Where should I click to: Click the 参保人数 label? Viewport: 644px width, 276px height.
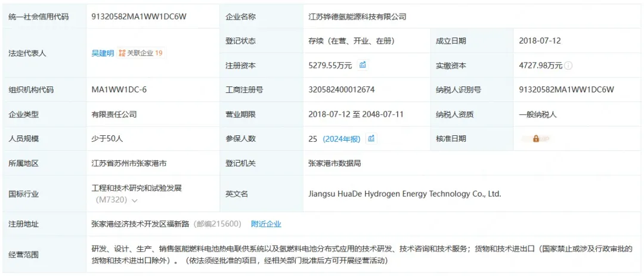tap(241, 139)
